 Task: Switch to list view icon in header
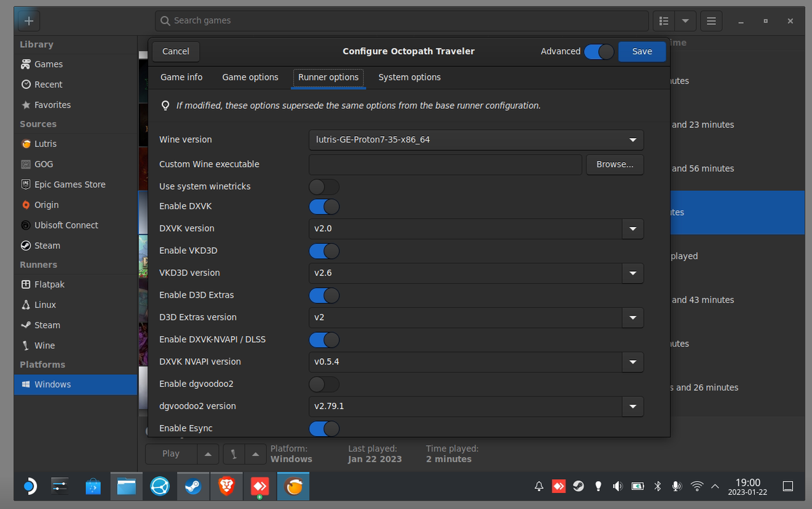pyautogui.click(x=664, y=21)
